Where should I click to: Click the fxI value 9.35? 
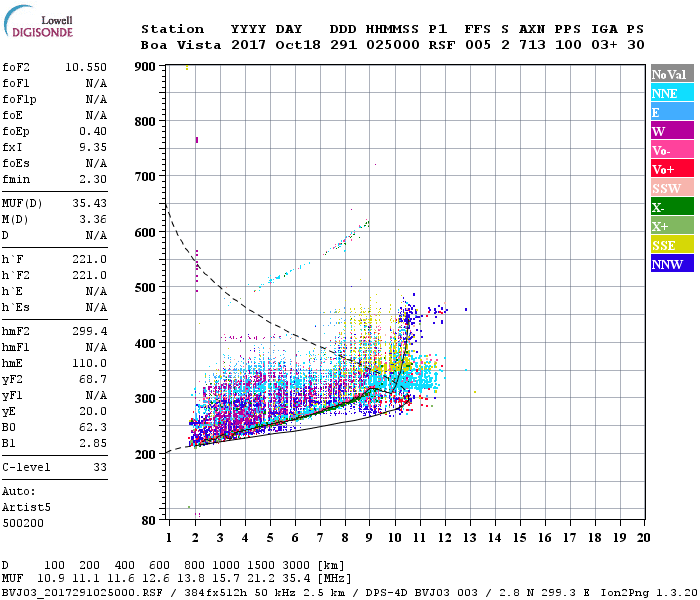[x=93, y=147]
